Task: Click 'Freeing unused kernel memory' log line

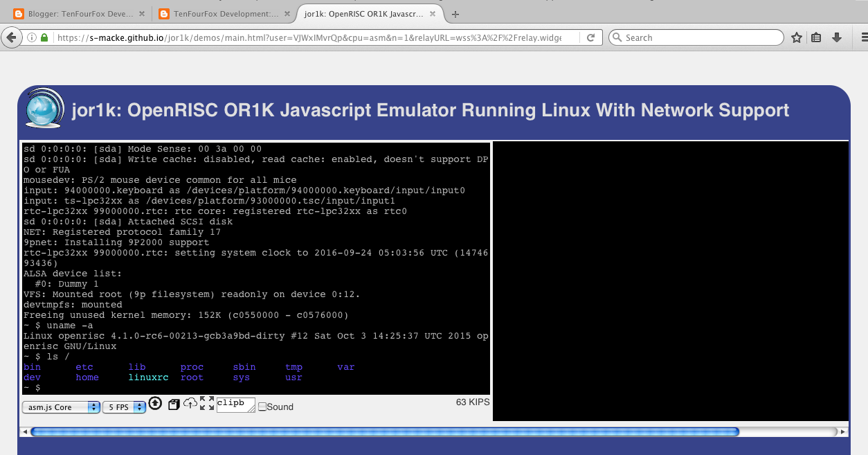Action: (186, 315)
